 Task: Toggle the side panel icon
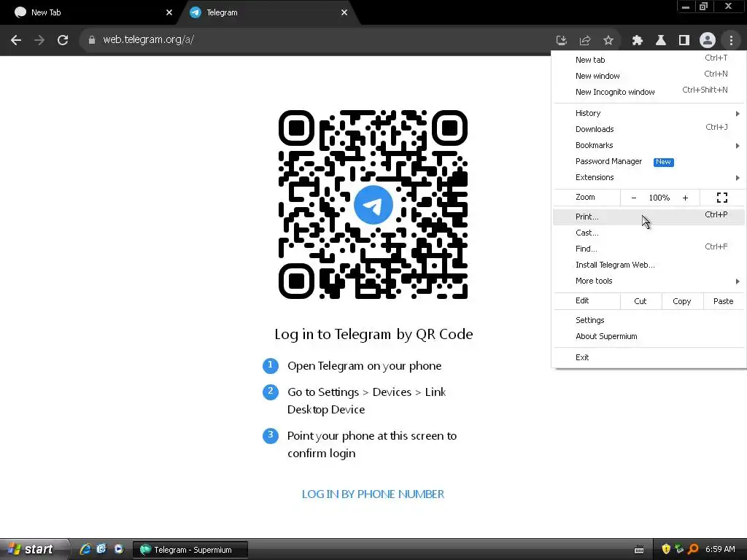click(684, 41)
